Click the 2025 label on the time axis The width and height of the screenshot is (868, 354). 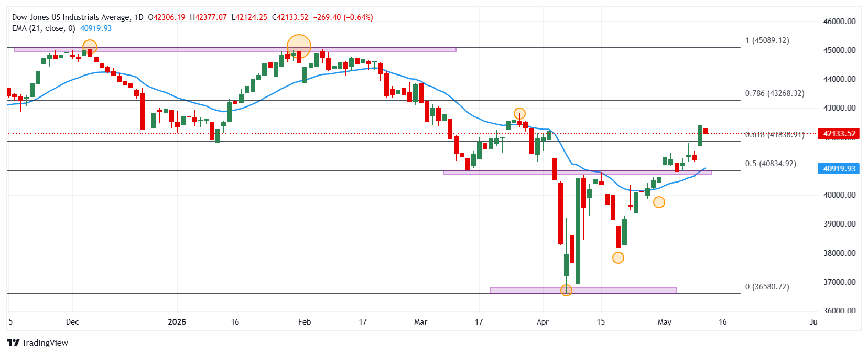pyautogui.click(x=177, y=322)
